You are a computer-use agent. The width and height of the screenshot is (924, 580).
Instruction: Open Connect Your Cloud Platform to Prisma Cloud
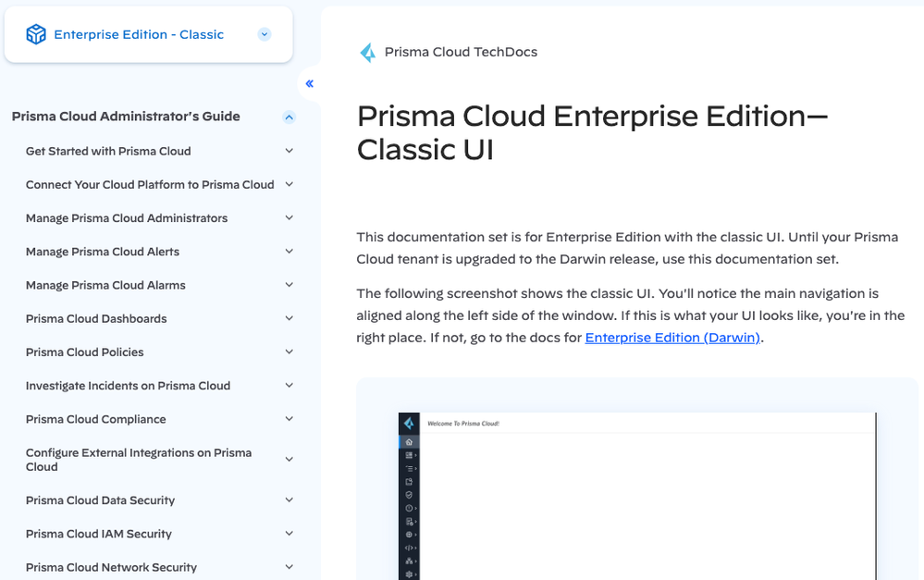pos(150,185)
